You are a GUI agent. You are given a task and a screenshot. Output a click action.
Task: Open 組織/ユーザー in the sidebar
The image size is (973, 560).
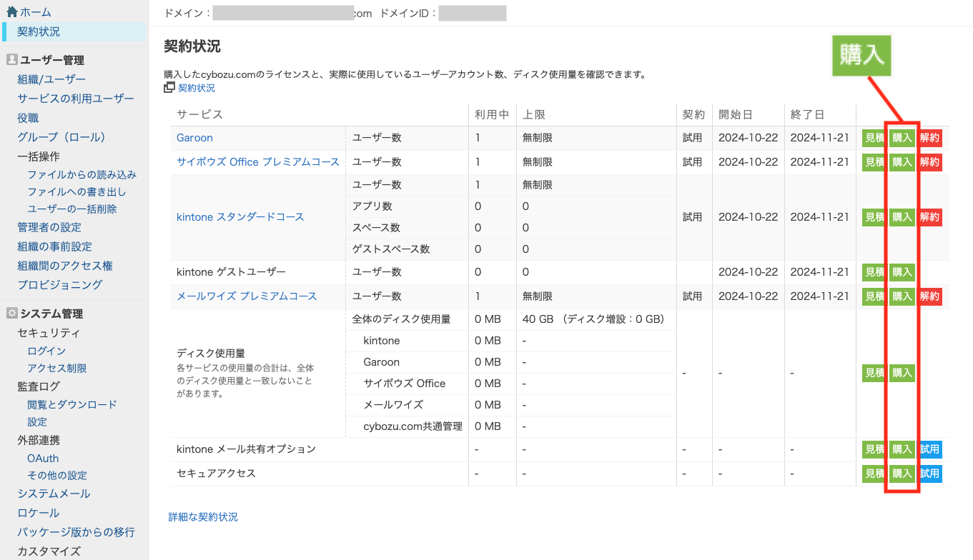(x=51, y=79)
